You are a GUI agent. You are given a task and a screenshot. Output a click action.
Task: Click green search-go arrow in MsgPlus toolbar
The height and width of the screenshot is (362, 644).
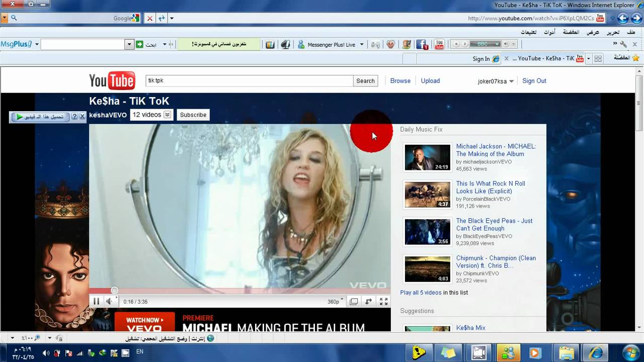point(139,44)
